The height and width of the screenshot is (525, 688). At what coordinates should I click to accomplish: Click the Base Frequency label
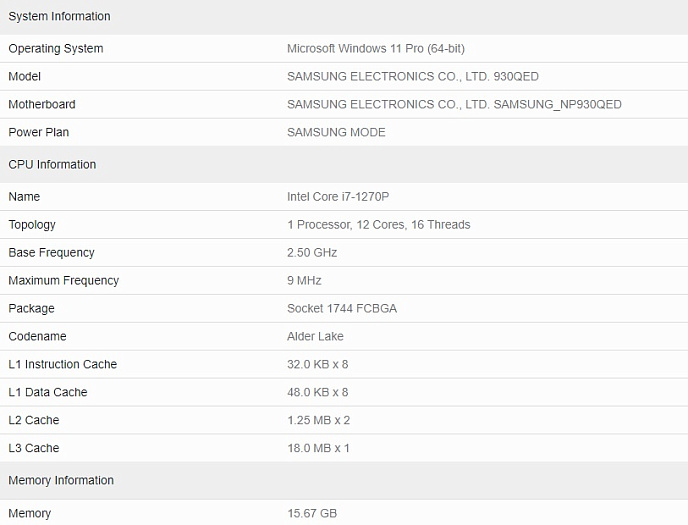pyautogui.click(x=51, y=253)
